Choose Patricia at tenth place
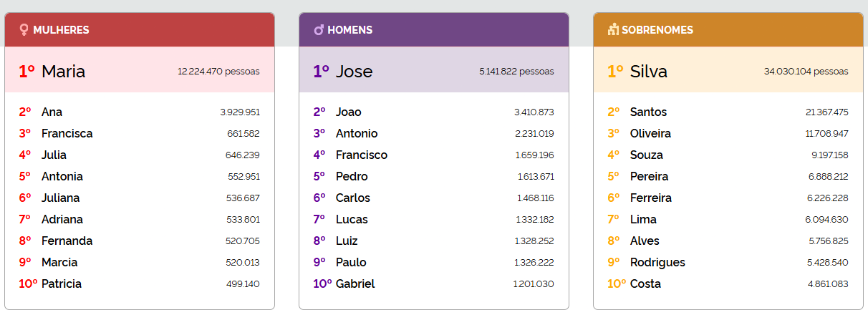This screenshot has height=310, width=868. 61,284
